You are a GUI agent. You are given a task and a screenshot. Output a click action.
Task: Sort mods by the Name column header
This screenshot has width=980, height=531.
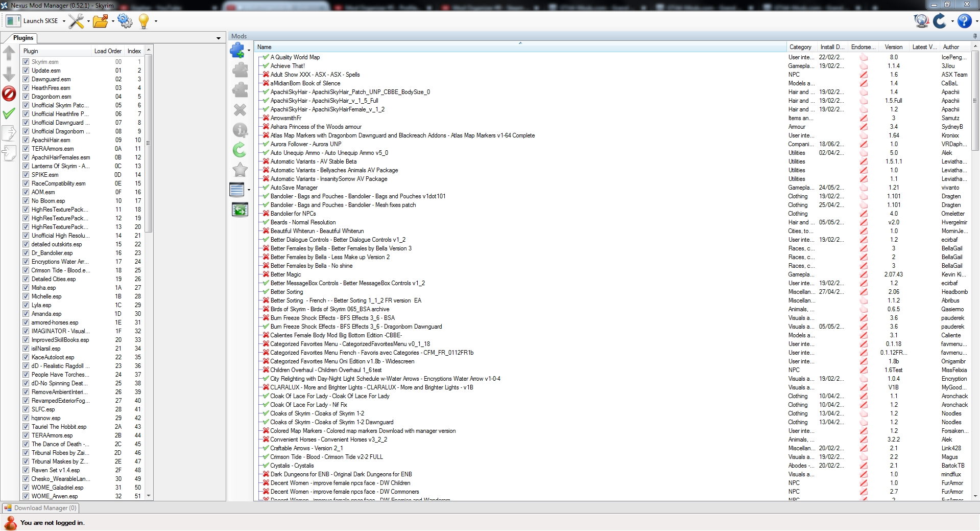520,47
